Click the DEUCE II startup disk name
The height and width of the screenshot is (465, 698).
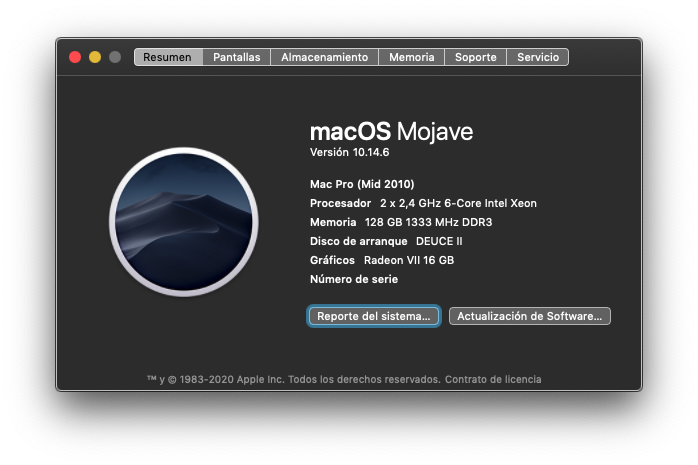click(x=439, y=241)
